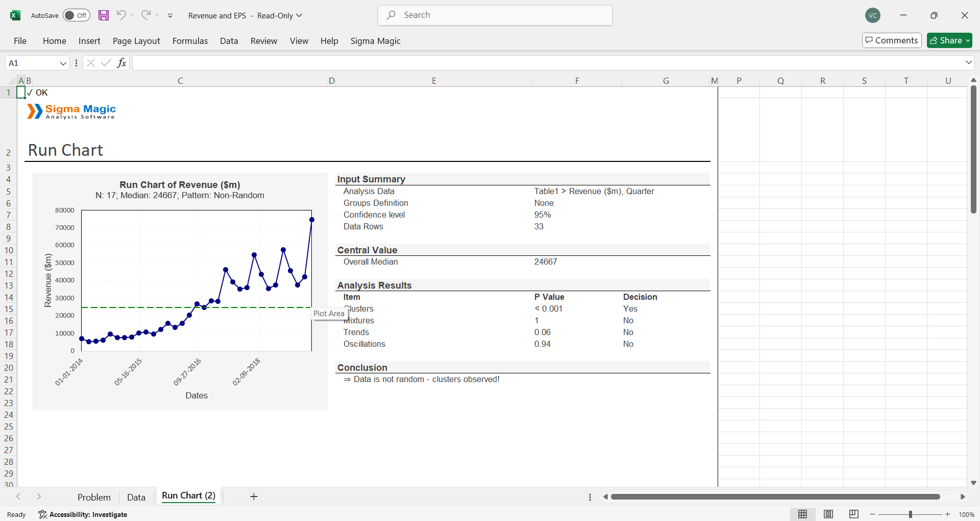Select row 10 header
The width and height of the screenshot is (980, 521).
pos(9,250)
